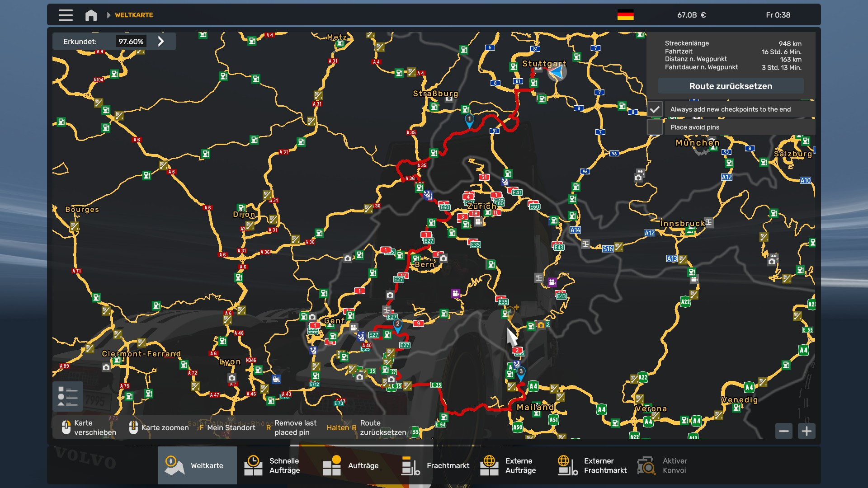868x488 pixels.
Task: Click the Lyon city label
Action: (x=230, y=362)
